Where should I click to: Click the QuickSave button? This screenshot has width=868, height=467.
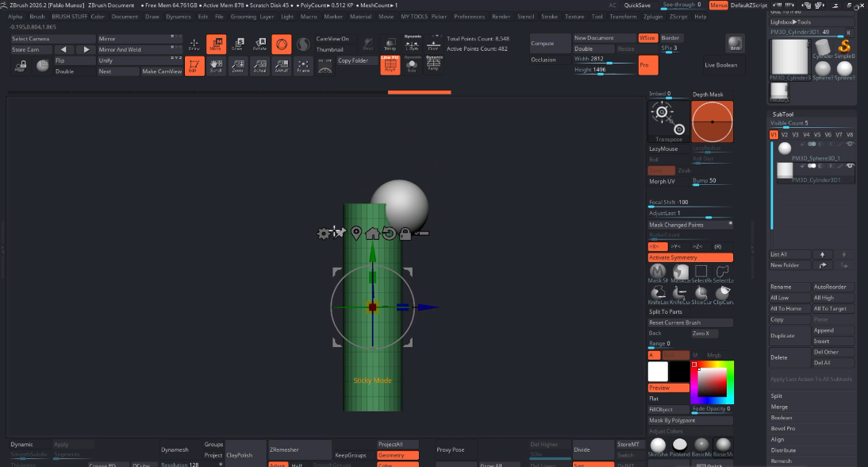click(637, 6)
